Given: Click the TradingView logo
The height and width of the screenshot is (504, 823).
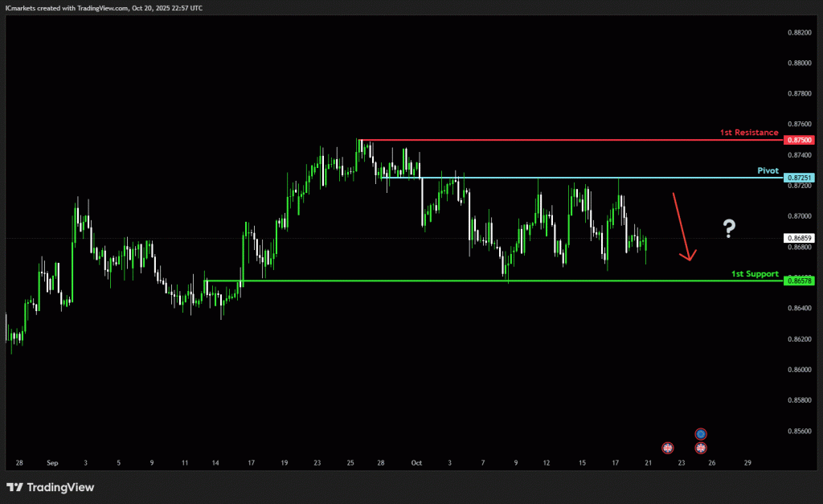Looking at the screenshot, I should tap(50, 487).
